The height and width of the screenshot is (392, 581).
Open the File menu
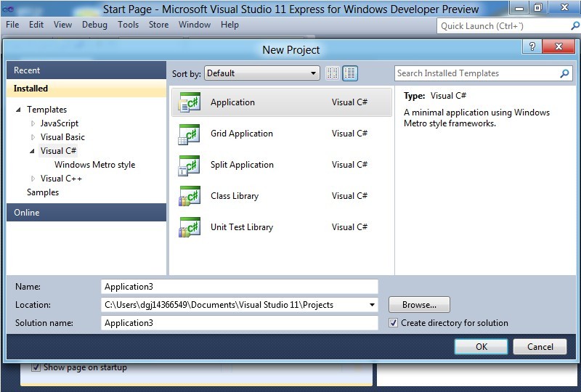pyautogui.click(x=12, y=25)
